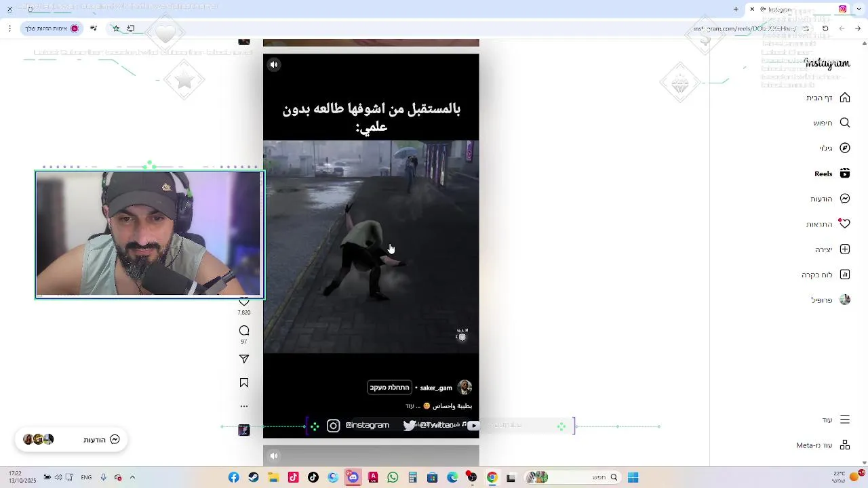The height and width of the screenshot is (488, 868).
Task: Show hidden system tray icons
Action: pyautogui.click(x=132, y=477)
